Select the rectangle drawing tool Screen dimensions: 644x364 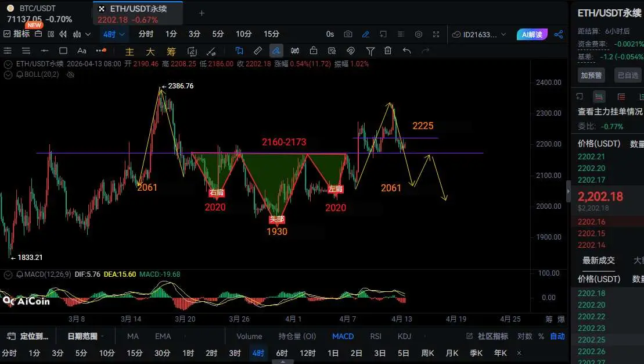click(63, 51)
